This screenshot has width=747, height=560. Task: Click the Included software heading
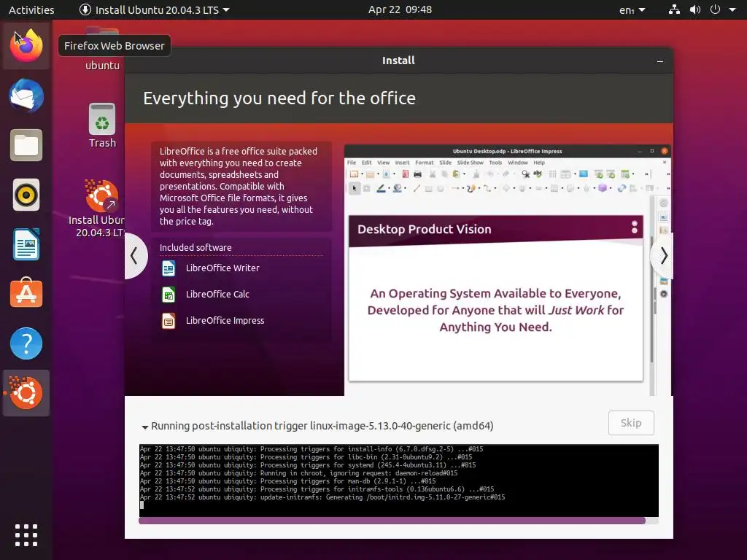(196, 248)
